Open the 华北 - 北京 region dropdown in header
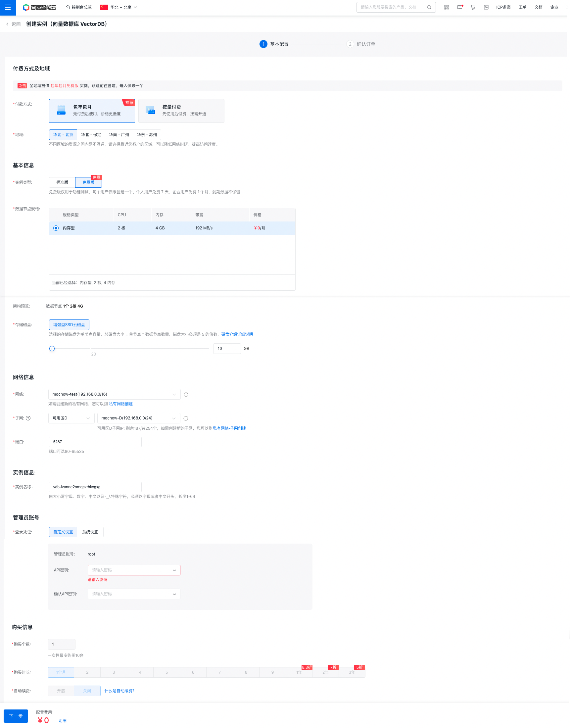Screen dimensions: 570x728 119,7
